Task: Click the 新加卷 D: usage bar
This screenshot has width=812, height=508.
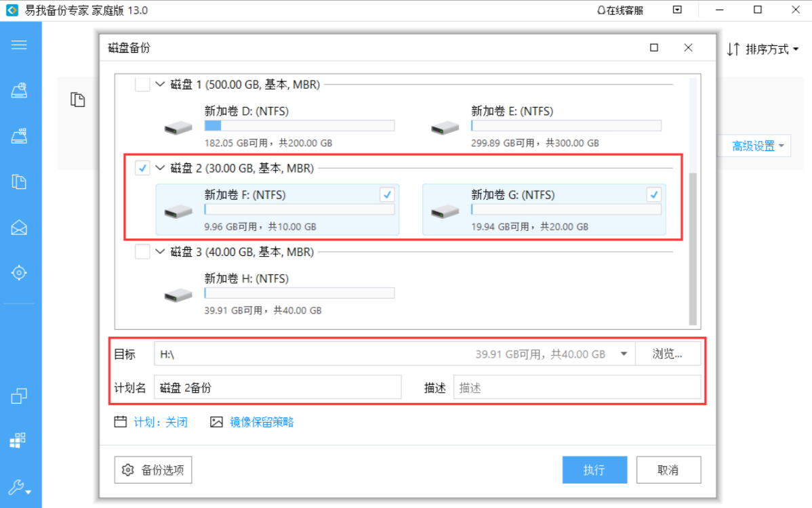Action: coord(299,126)
